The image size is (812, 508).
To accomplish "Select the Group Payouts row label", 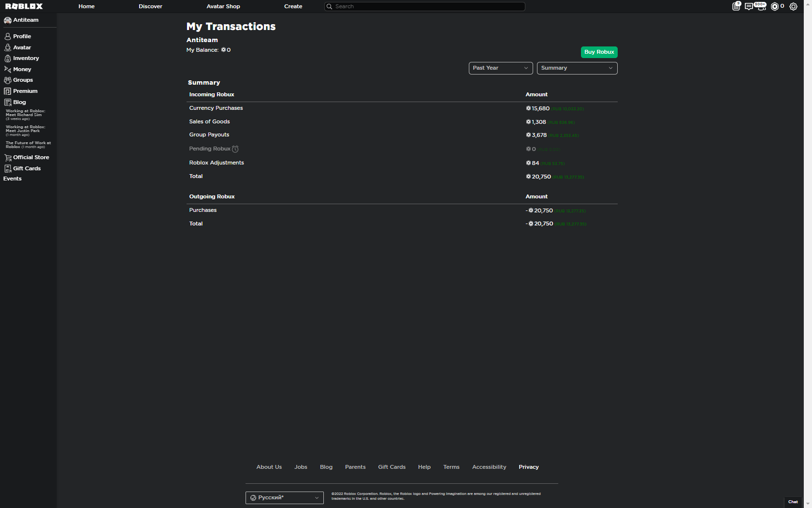I will coord(209,134).
